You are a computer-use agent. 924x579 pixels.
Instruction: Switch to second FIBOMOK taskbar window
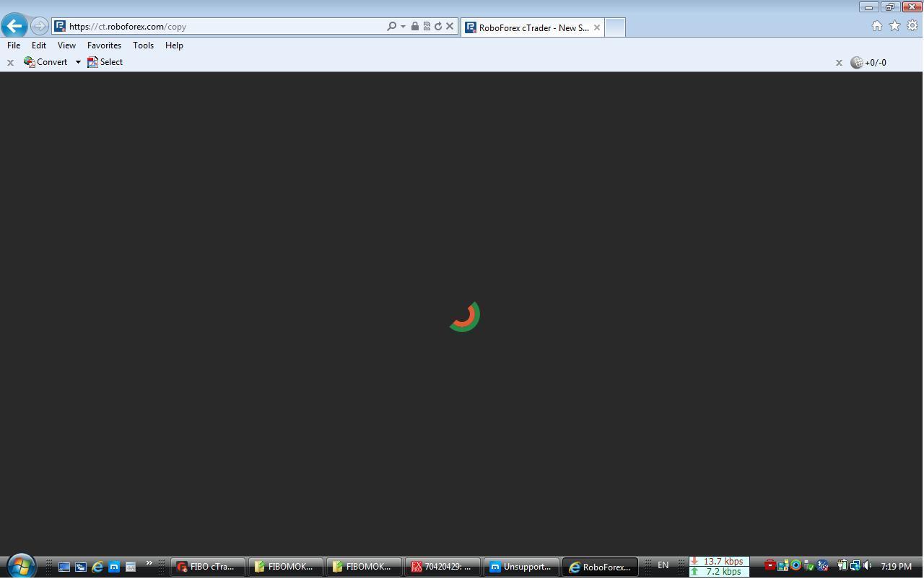click(x=363, y=567)
